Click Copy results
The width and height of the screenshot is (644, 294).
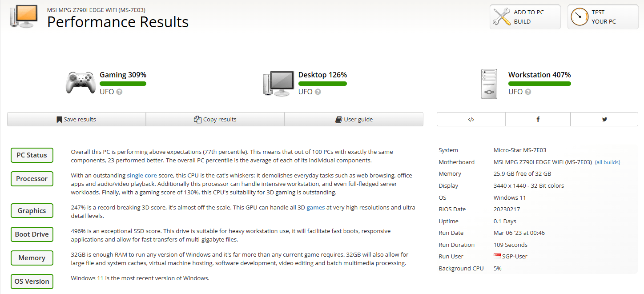(x=215, y=119)
